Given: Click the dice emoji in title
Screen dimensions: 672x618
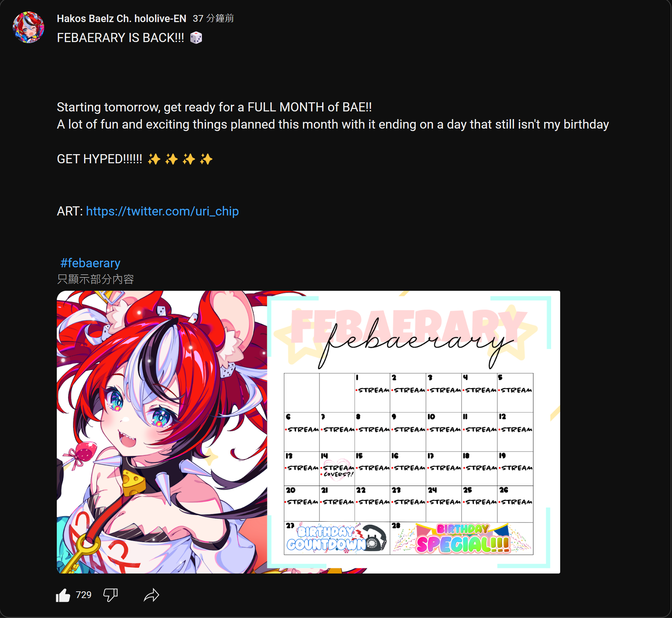Looking at the screenshot, I should point(196,38).
